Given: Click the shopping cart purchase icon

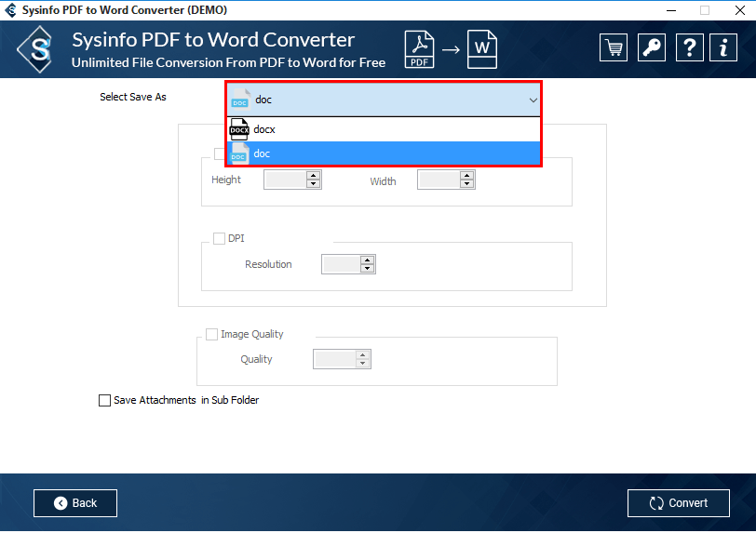Looking at the screenshot, I should [614, 47].
